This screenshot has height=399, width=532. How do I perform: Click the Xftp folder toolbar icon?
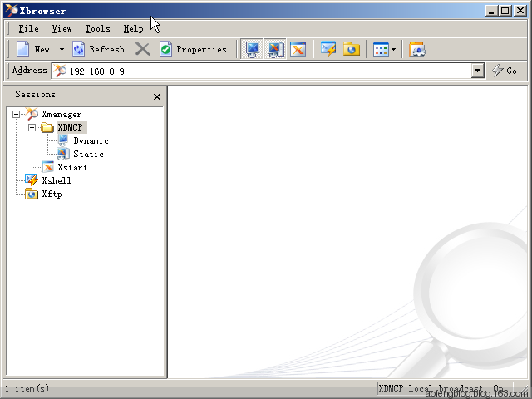[x=351, y=49]
